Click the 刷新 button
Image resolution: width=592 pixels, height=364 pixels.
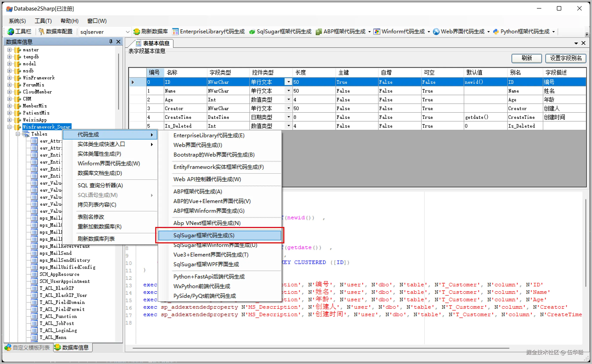point(526,58)
